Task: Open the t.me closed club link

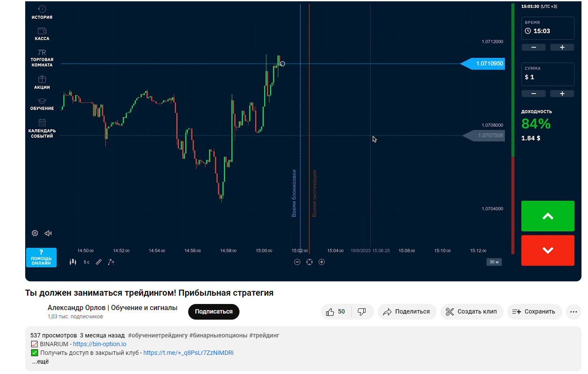Action: point(188,353)
